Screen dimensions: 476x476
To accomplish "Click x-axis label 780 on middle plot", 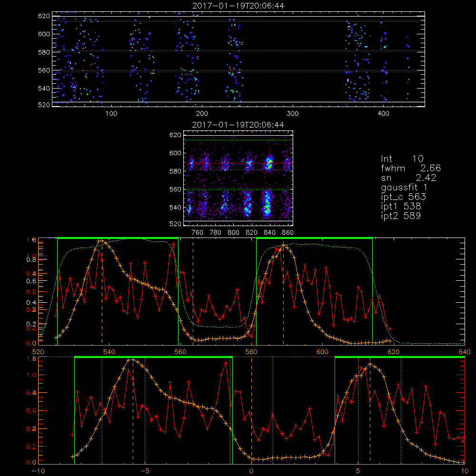I will click(x=216, y=233).
